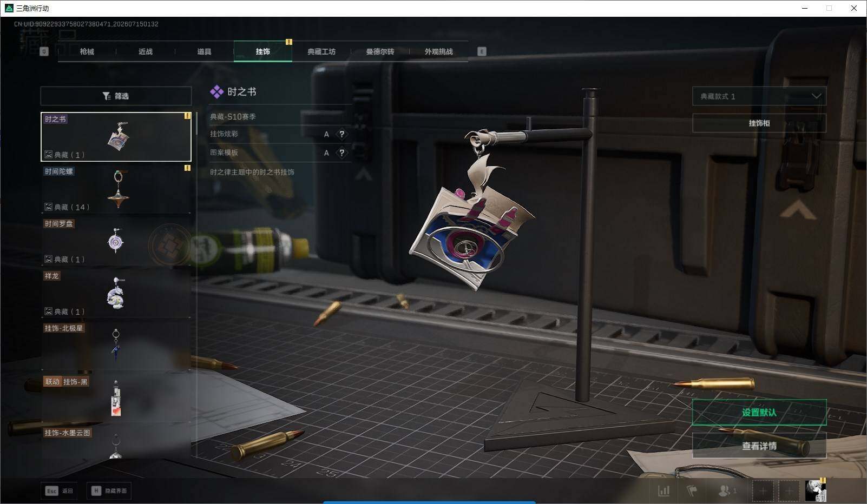Select the 时之书 charm in the list

(116, 137)
